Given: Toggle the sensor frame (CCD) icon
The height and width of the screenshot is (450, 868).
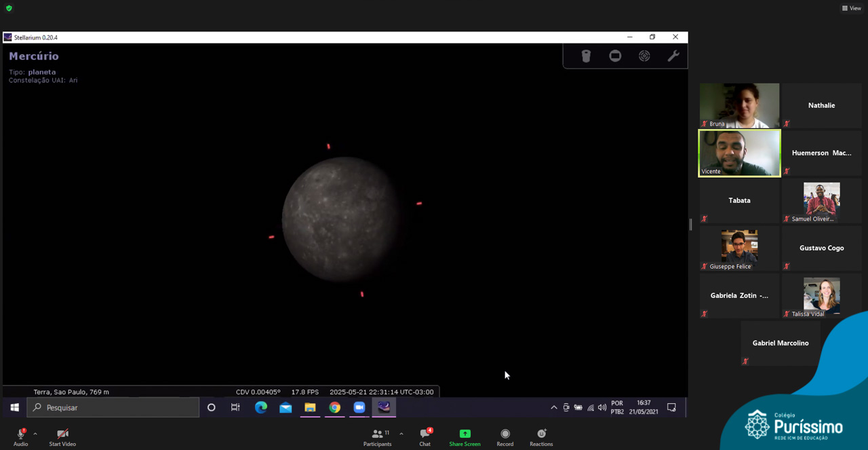Looking at the screenshot, I should click(x=615, y=56).
